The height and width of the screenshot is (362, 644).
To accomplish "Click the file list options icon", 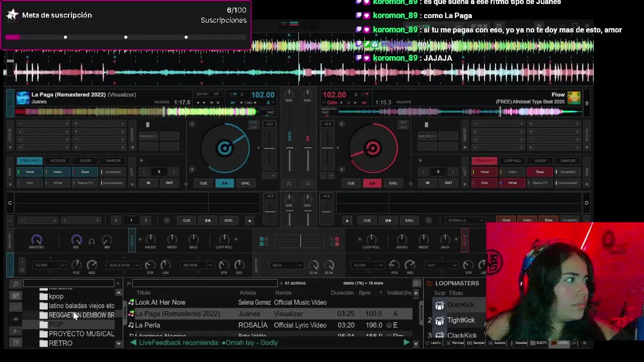I will 416,284.
